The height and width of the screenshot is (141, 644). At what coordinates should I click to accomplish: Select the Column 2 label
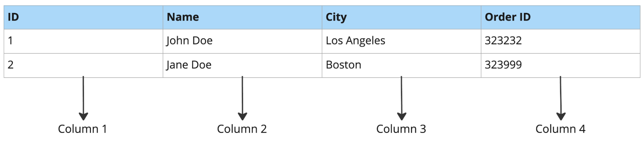point(242,129)
